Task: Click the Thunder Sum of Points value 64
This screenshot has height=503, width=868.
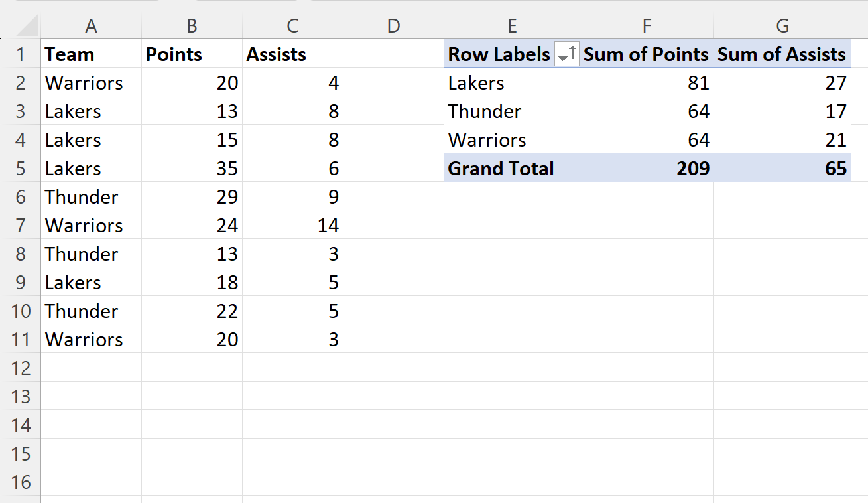Action: point(647,111)
